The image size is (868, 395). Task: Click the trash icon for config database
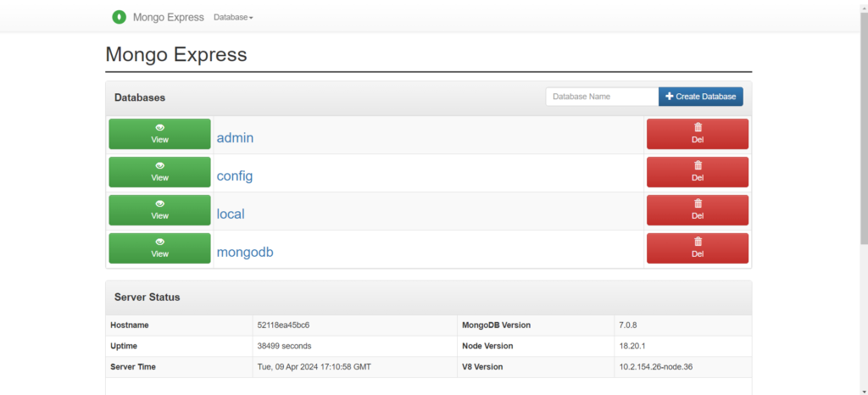pyautogui.click(x=698, y=165)
